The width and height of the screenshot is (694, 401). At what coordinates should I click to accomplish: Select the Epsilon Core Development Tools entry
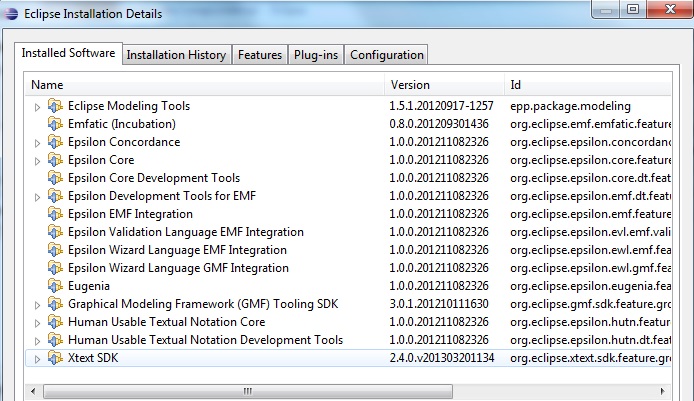(x=154, y=178)
